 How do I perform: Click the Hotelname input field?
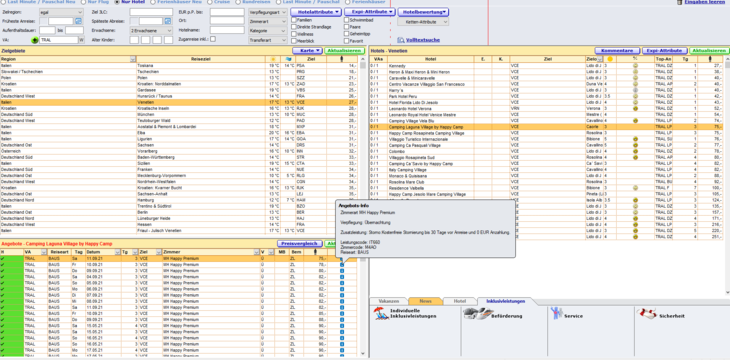coord(227,30)
